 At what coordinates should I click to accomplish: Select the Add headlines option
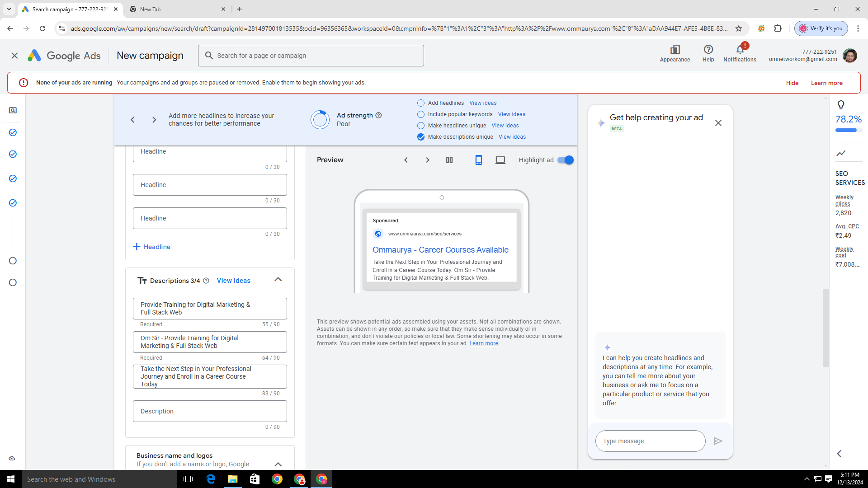tap(421, 103)
